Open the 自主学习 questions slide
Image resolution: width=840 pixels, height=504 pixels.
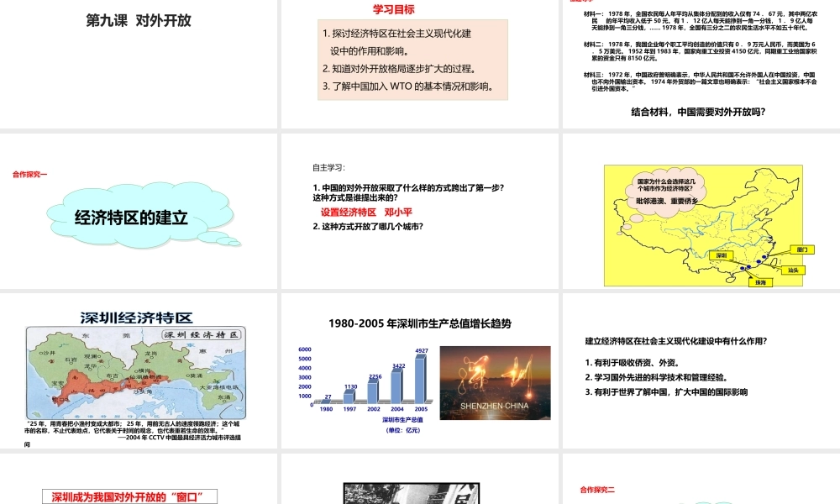[x=420, y=211]
